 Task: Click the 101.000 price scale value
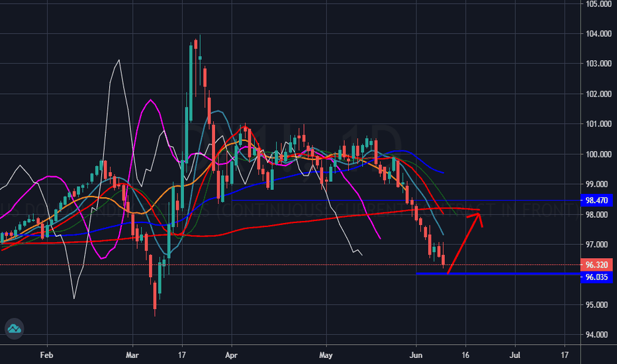(598, 124)
